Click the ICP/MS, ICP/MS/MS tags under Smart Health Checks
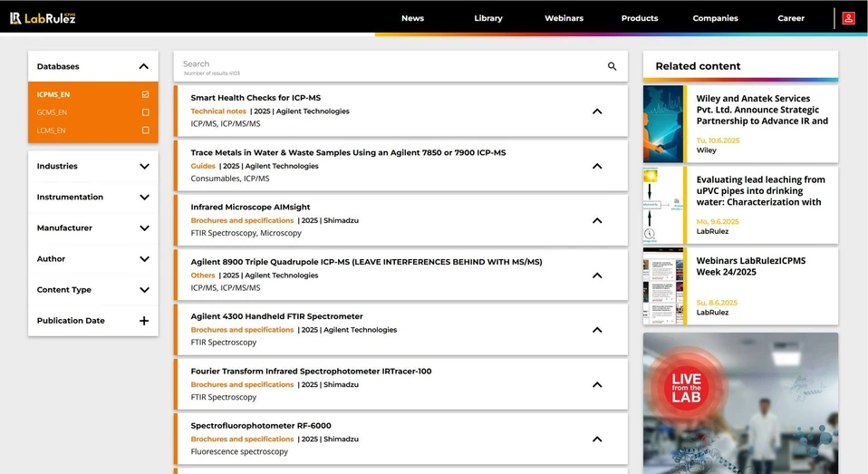 pyautogui.click(x=226, y=123)
